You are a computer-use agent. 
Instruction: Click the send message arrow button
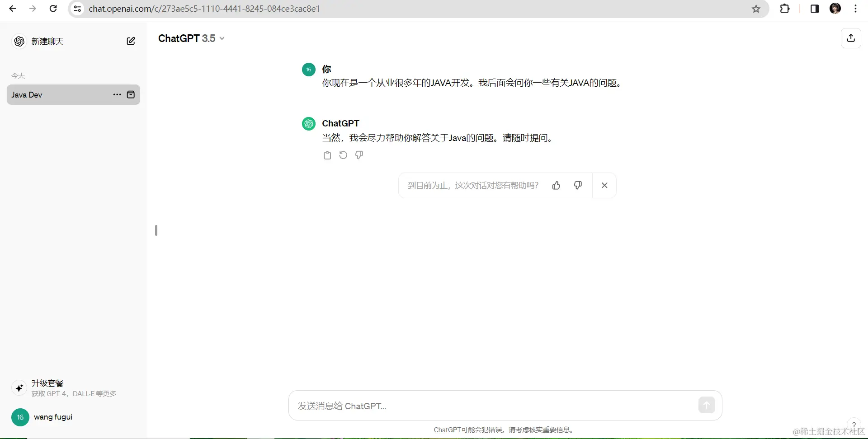coord(707,405)
